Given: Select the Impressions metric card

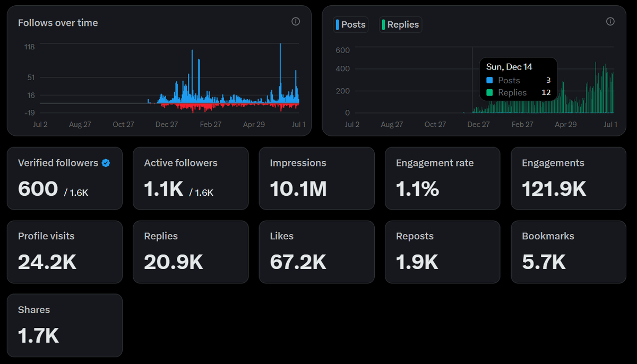Looking at the screenshot, I should 317,178.
